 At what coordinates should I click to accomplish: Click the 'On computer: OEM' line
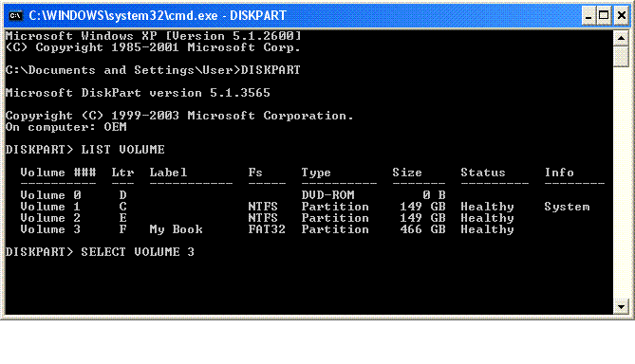click(x=66, y=127)
